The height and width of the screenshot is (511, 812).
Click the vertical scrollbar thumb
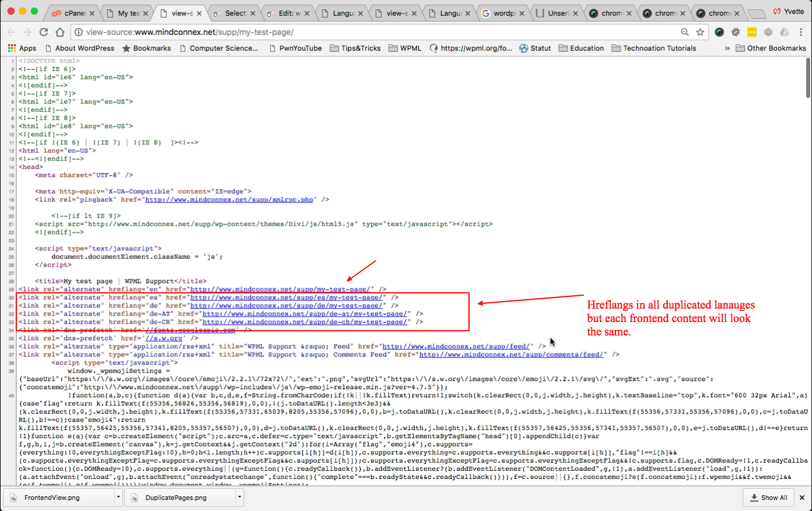[x=808, y=78]
